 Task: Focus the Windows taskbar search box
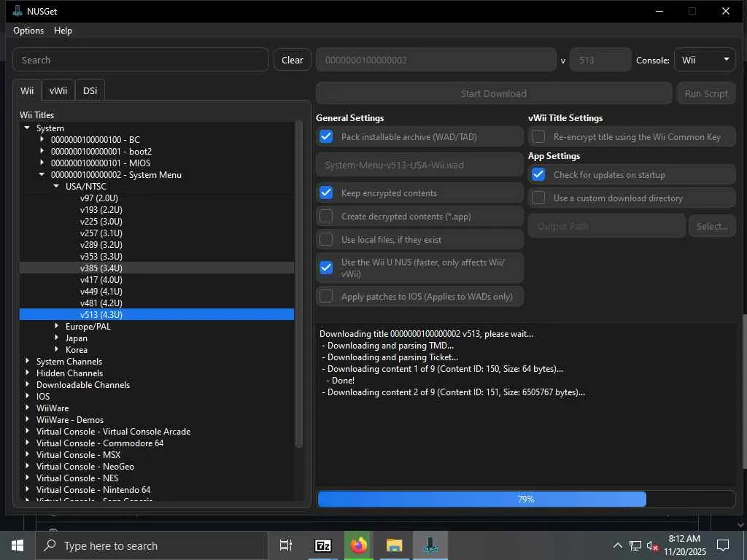(x=152, y=545)
